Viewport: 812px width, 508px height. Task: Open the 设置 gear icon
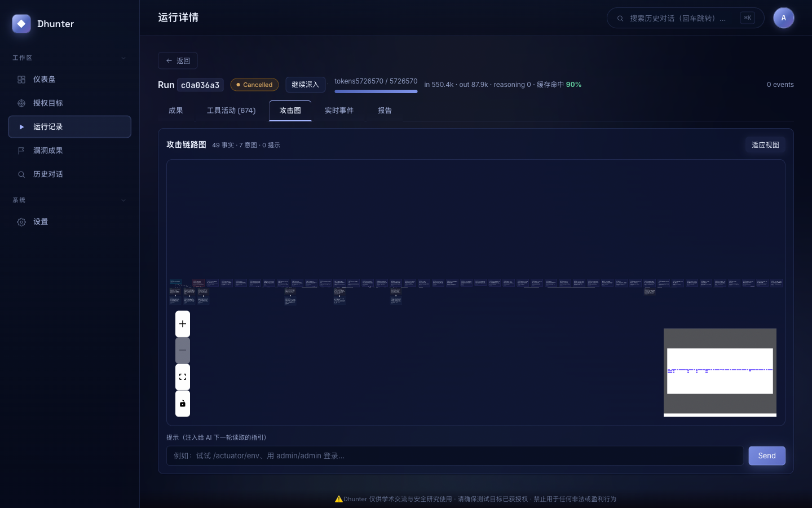tap(21, 222)
